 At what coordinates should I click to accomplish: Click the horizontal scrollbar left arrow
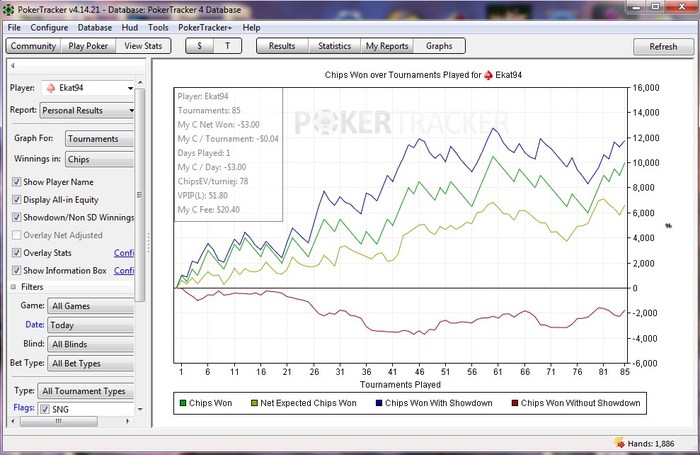point(12,421)
